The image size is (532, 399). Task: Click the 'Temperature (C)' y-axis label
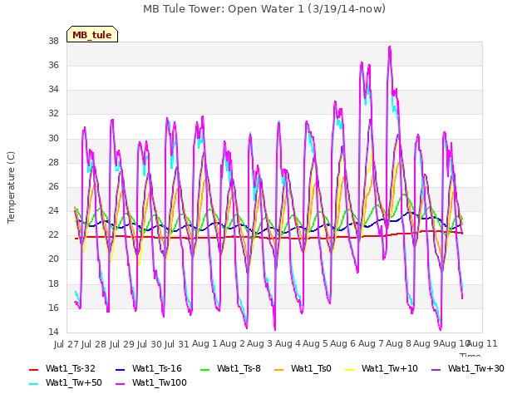coord(11,187)
